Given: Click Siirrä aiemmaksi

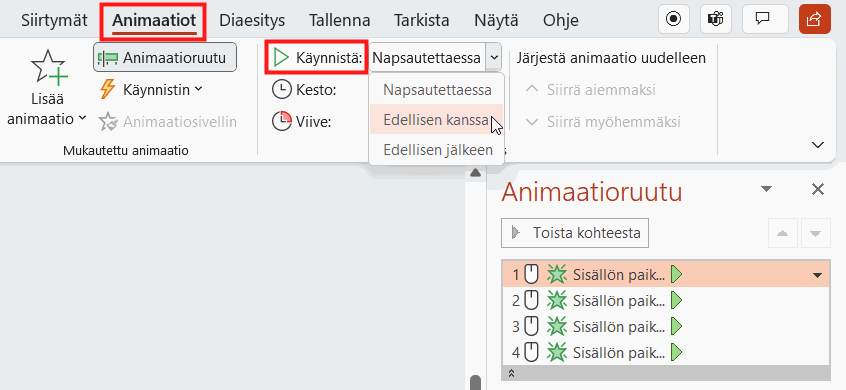Looking at the screenshot, I should (590, 90).
